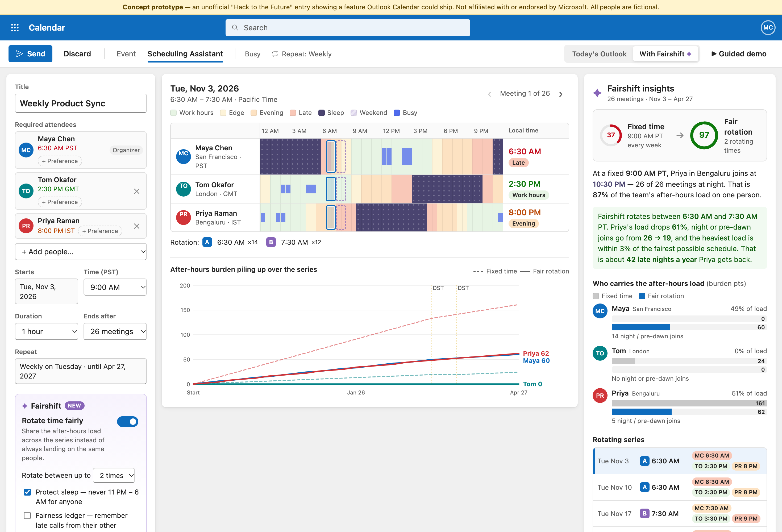Viewport: 782px width, 532px height.
Task: Start the Guided demo
Action: 739,54
